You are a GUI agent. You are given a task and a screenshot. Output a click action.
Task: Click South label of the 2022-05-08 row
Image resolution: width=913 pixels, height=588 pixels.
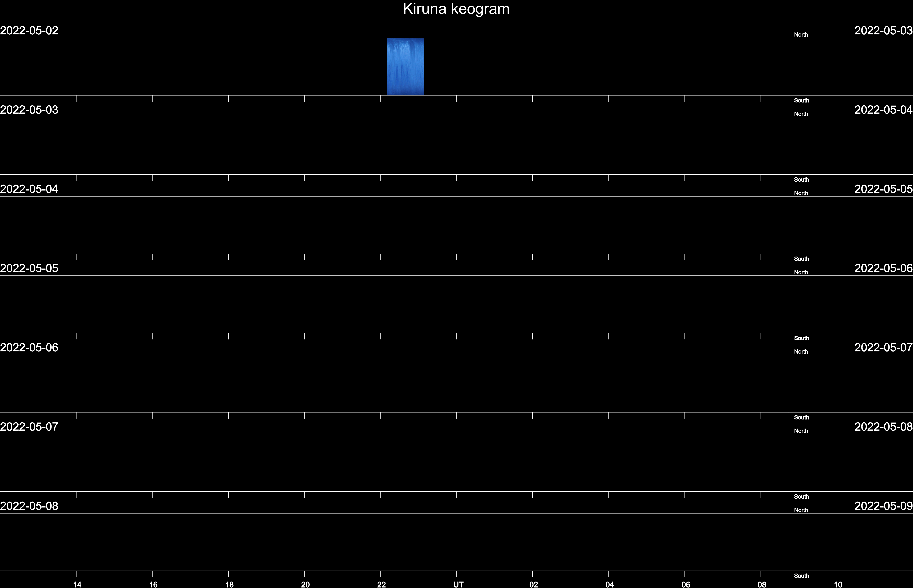802,576
